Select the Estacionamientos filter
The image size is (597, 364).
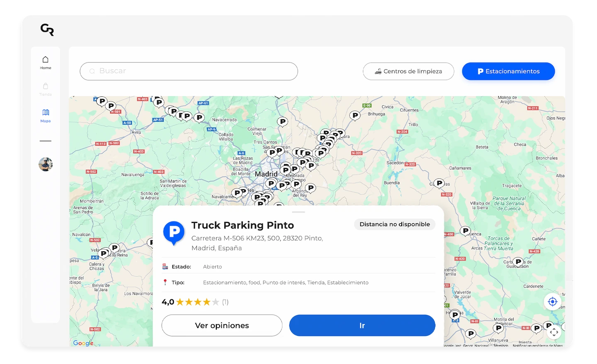[x=508, y=71]
